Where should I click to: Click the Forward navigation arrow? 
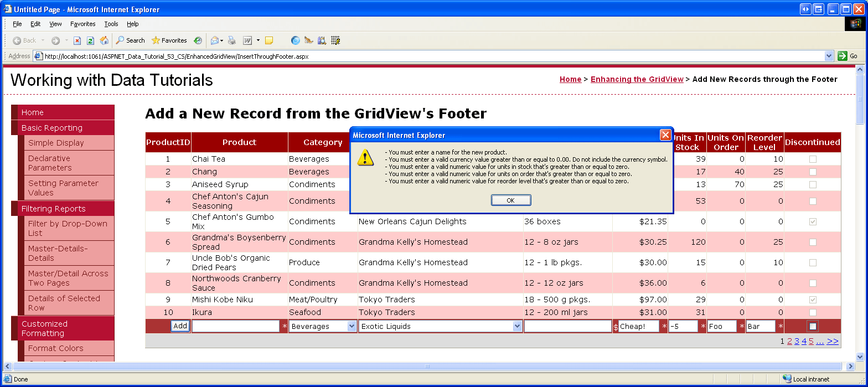point(55,40)
